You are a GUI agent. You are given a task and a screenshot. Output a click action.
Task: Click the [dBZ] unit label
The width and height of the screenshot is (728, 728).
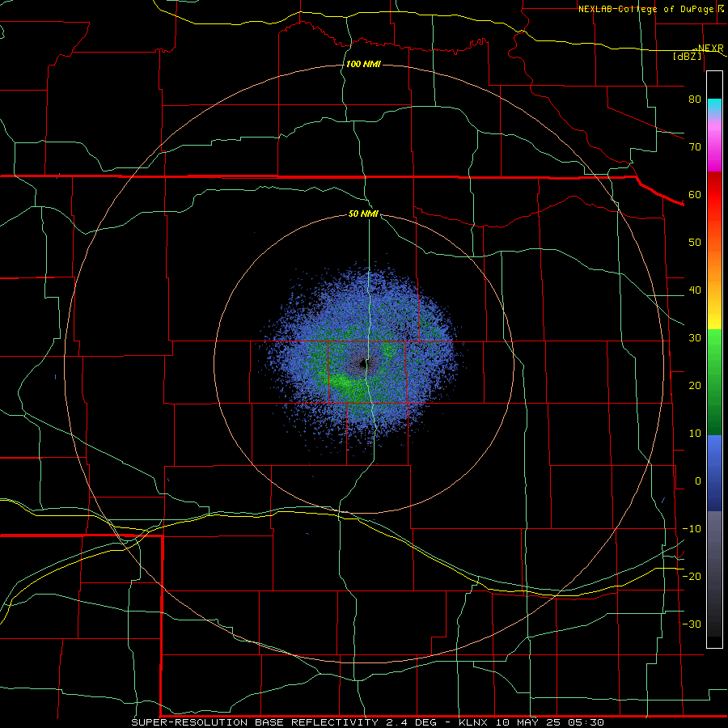[x=687, y=56]
